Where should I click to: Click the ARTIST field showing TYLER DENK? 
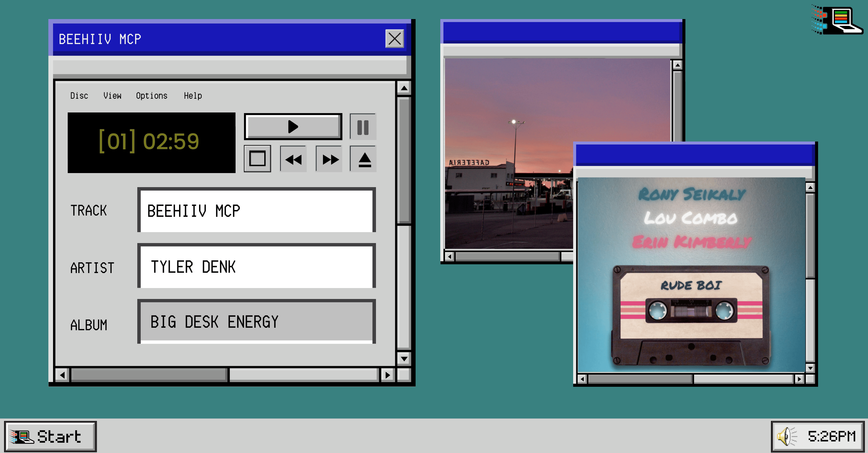pos(256,267)
